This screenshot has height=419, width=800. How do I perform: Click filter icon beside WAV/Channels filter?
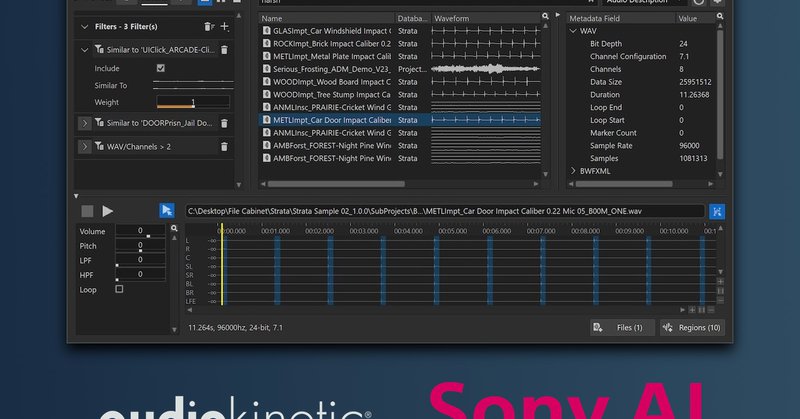[99, 146]
